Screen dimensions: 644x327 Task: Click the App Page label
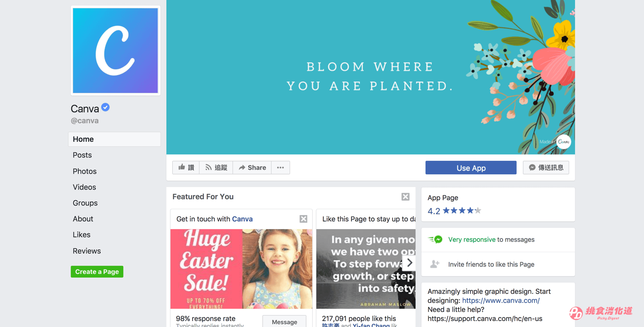coord(443,198)
